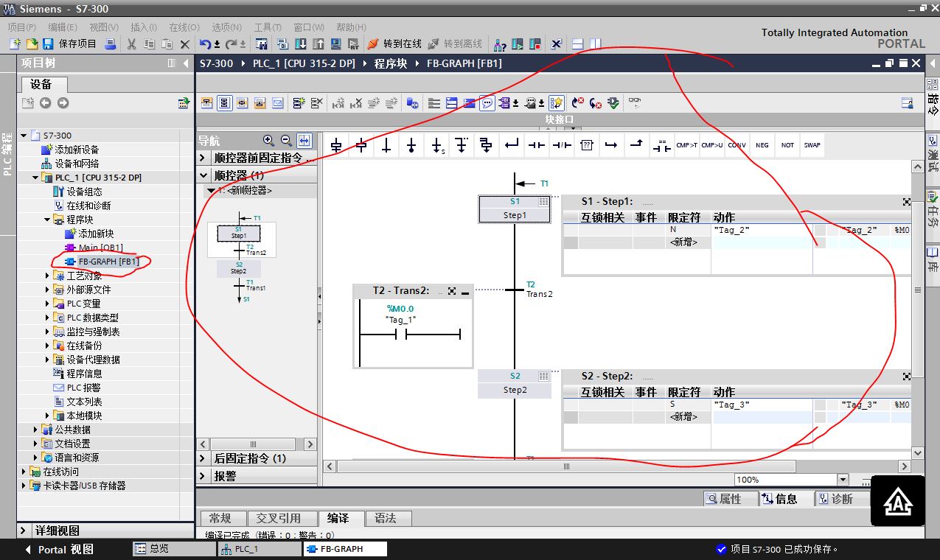The height and width of the screenshot is (560, 940).
Task: Click the stop CPU icon
Action: [535, 44]
